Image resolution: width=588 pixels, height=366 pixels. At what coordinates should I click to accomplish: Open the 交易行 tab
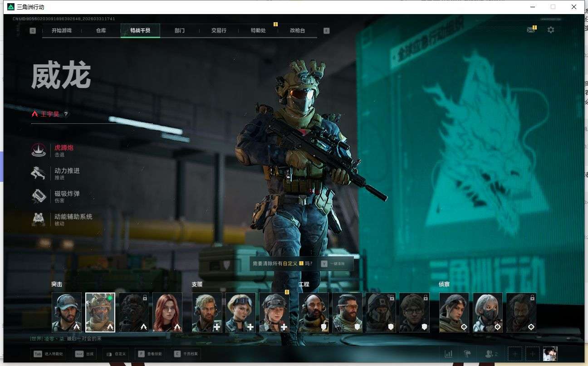pyautogui.click(x=219, y=30)
